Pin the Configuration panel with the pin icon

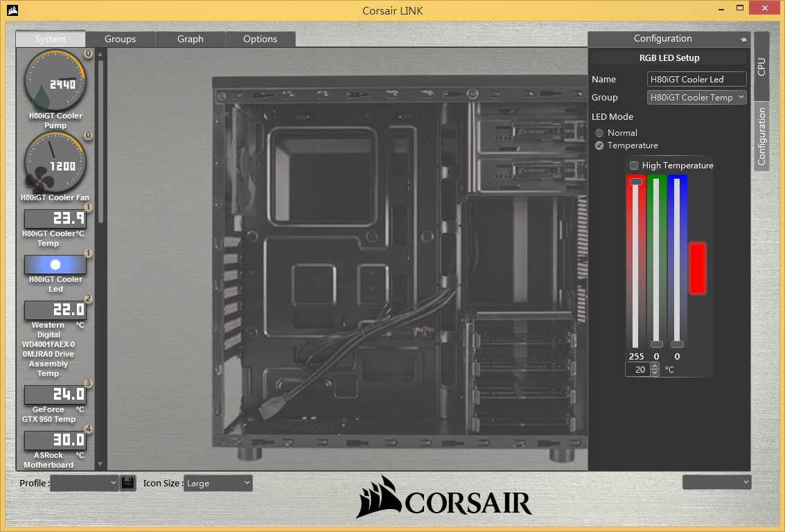click(x=743, y=39)
